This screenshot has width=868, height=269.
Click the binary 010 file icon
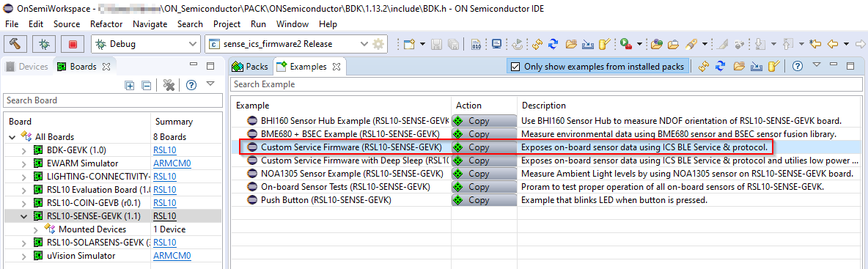point(476,44)
